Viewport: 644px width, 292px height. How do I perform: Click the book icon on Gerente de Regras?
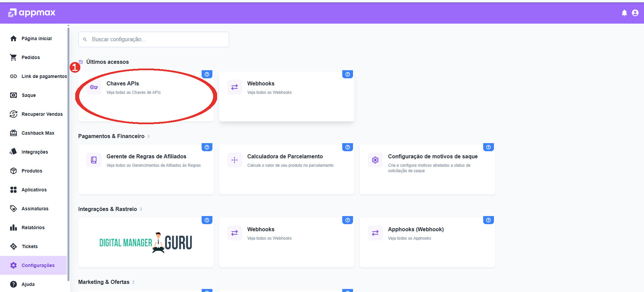pyautogui.click(x=94, y=160)
